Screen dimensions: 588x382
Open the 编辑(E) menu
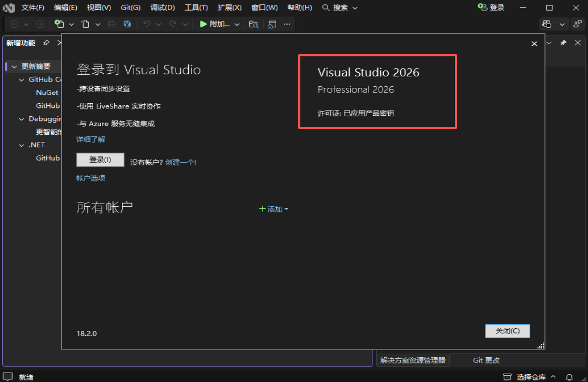pyautogui.click(x=65, y=7)
